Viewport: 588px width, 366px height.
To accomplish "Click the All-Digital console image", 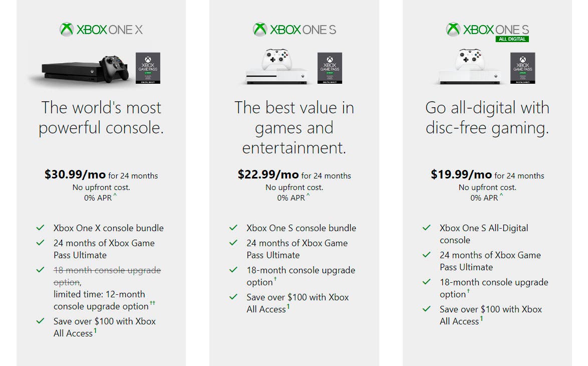I will (469, 67).
